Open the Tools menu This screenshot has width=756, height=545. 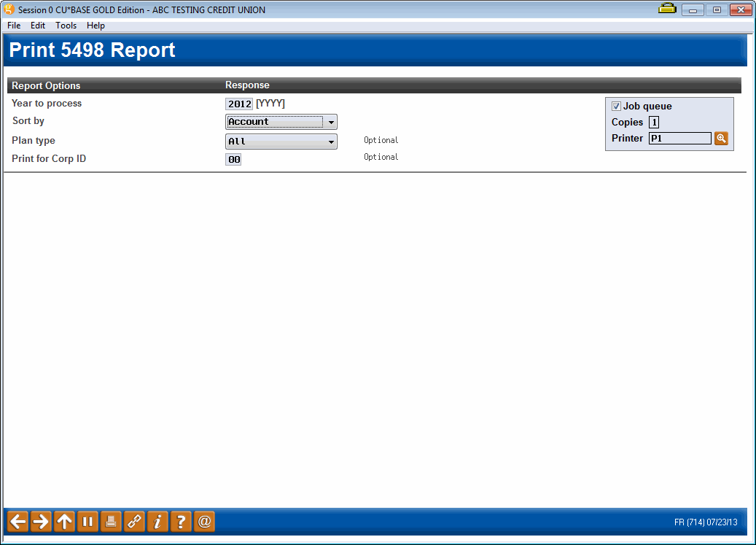pyautogui.click(x=66, y=25)
